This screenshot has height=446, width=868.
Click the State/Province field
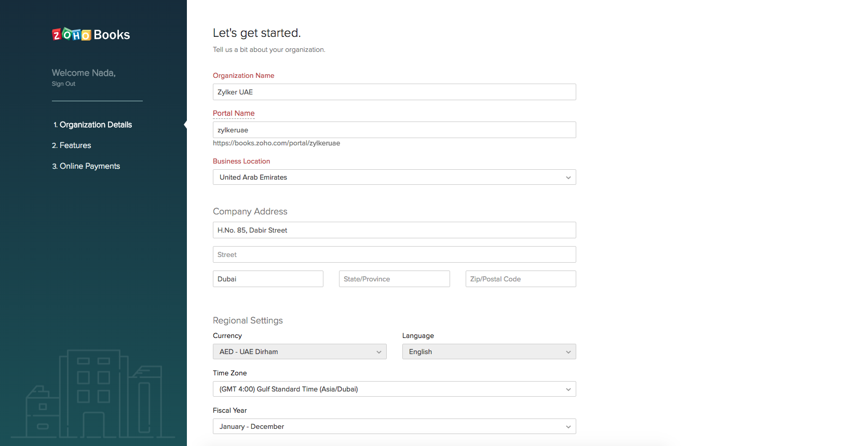(x=394, y=279)
